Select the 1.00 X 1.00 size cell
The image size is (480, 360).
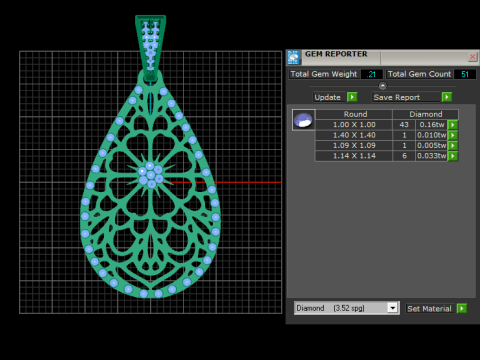click(x=354, y=125)
